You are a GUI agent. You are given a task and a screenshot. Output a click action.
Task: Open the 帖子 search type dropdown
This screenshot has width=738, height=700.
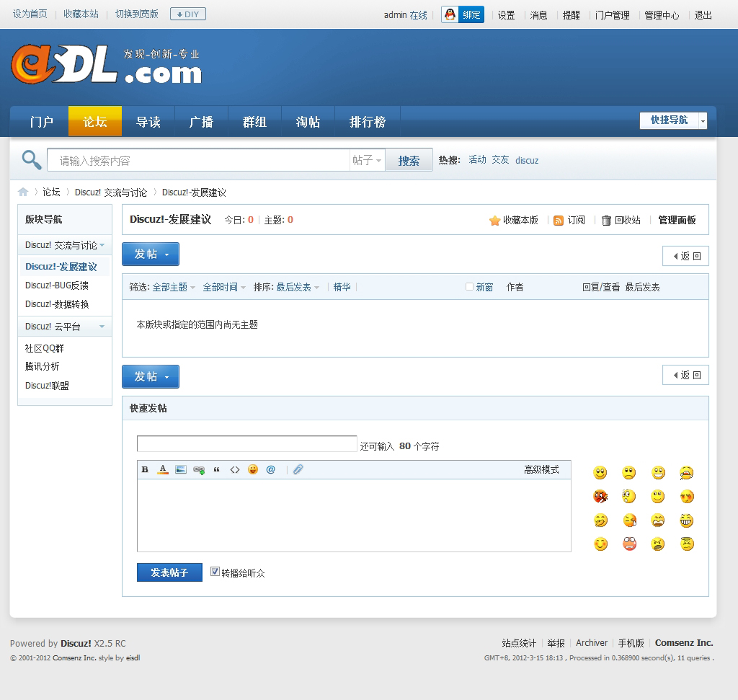(x=367, y=160)
